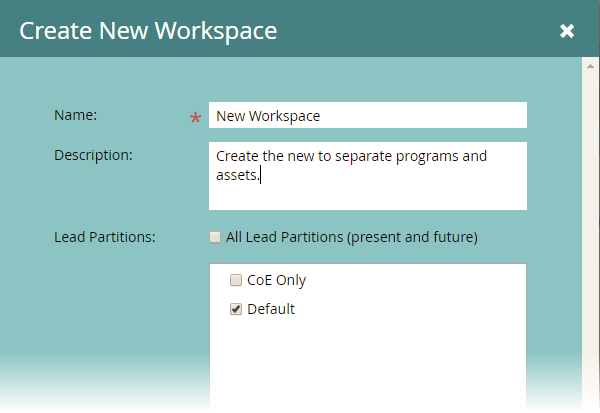Click the "Description:" field label
The height and width of the screenshot is (413, 600).
(x=93, y=154)
